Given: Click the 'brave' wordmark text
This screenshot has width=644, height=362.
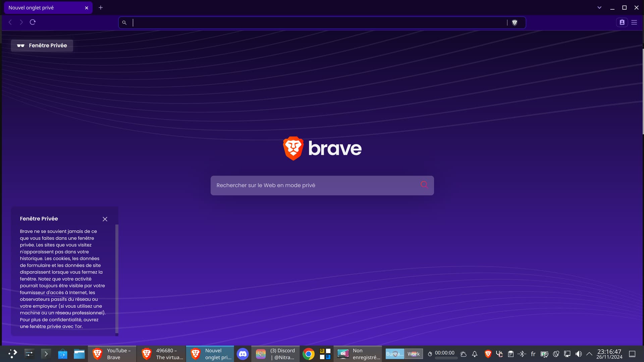Looking at the screenshot, I should coord(335,148).
